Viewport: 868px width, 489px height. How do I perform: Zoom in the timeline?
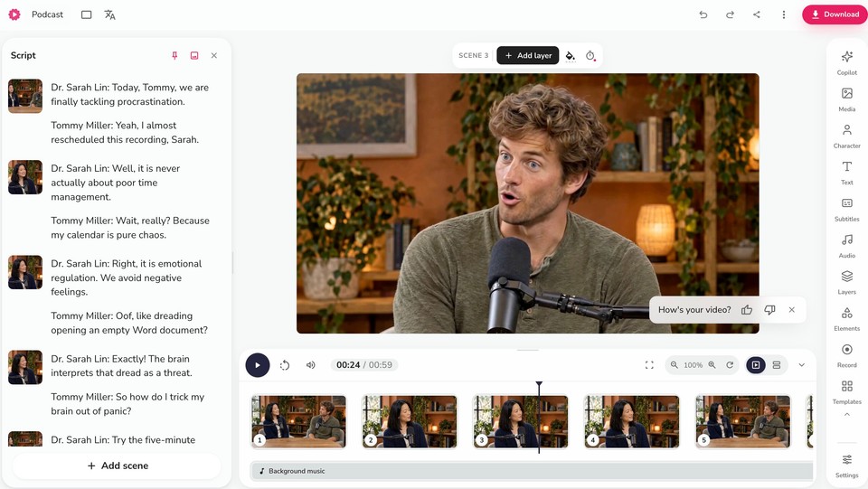coord(712,365)
